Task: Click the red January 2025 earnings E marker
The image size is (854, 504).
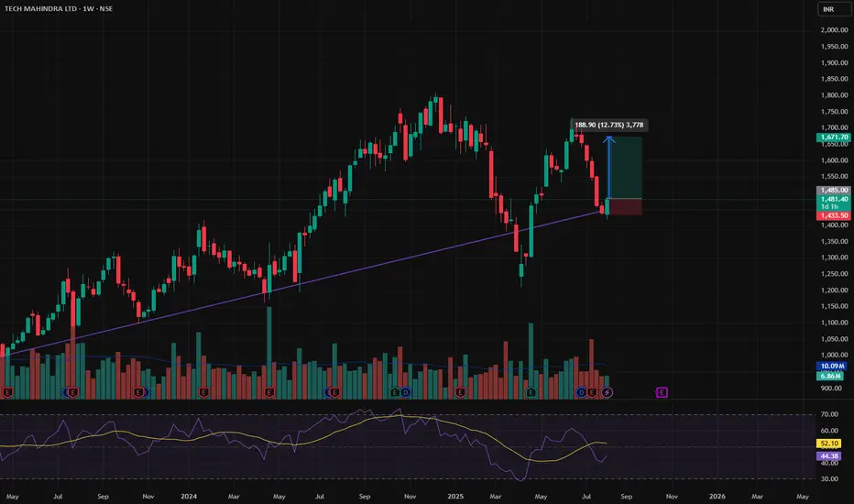Action: [460, 392]
